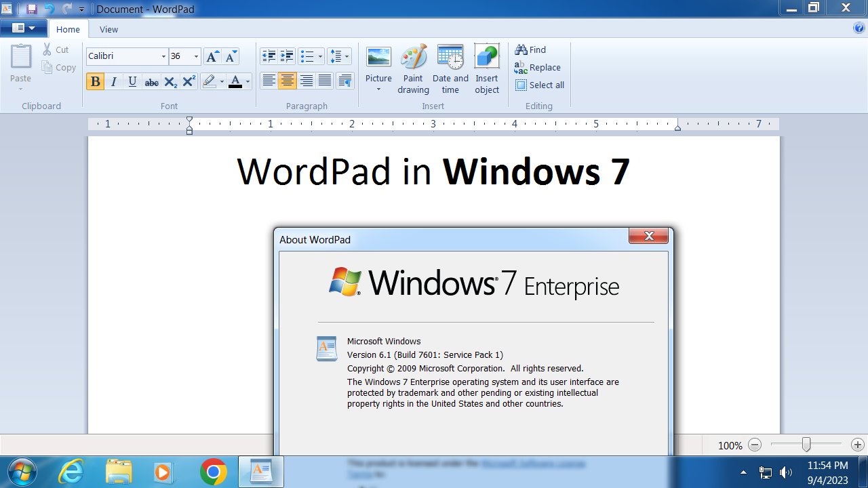Switch to the View ribbon tab
Image resolution: width=868 pixels, height=488 pixels.
click(x=108, y=29)
